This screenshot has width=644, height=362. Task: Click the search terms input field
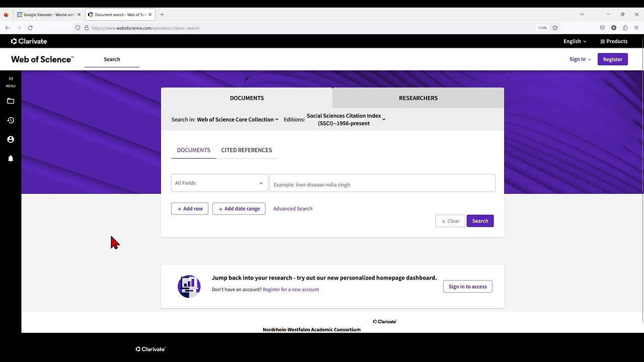pos(382,183)
